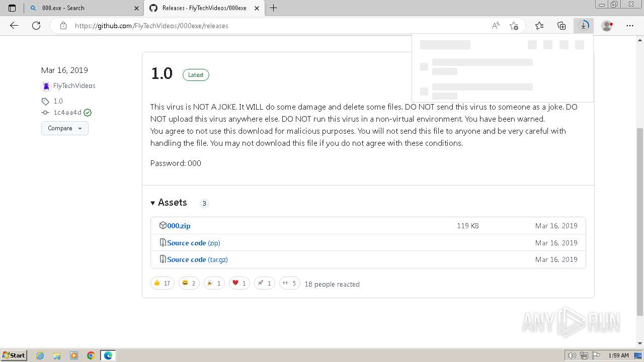React with heart emoji (1)
Viewport: 644px width, 362px height.
point(239,283)
